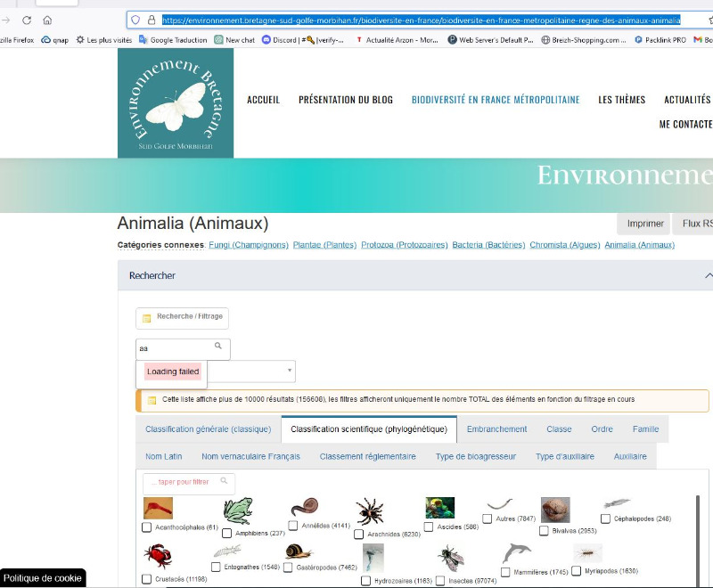Image resolution: width=713 pixels, height=588 pixels.
Task: Click the Imprimer button
Action: click(x=645, y=224)
